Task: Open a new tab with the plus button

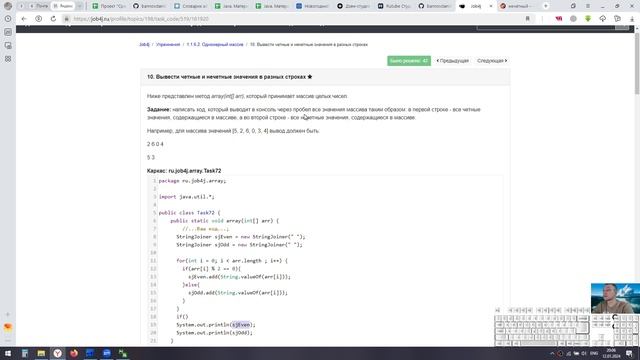Action: coord(546,6)
